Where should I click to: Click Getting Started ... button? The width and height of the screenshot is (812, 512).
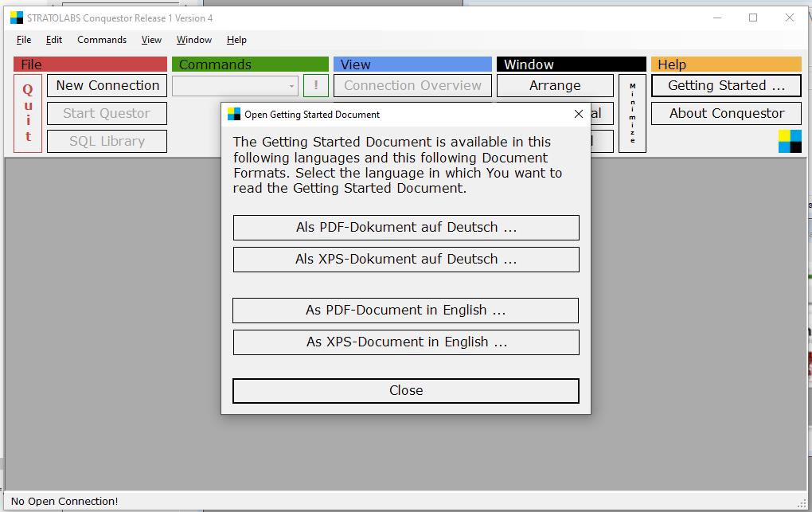(x=726, y=85)
